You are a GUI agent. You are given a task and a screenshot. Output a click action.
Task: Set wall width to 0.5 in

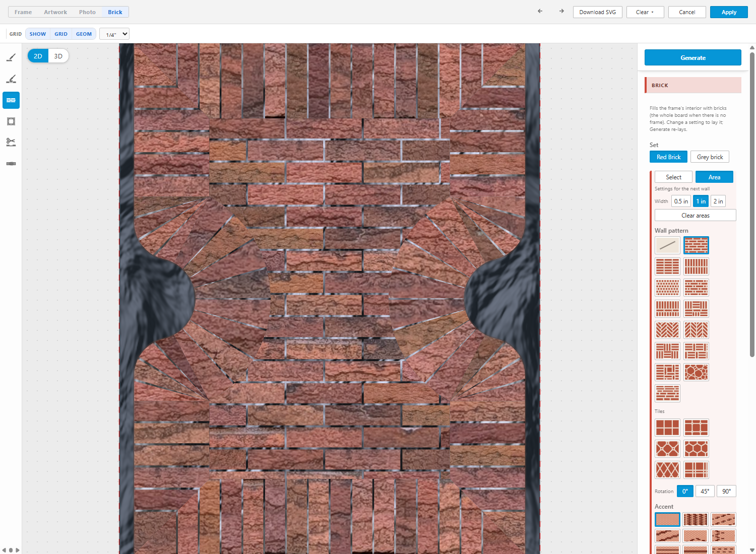(681, 201)
